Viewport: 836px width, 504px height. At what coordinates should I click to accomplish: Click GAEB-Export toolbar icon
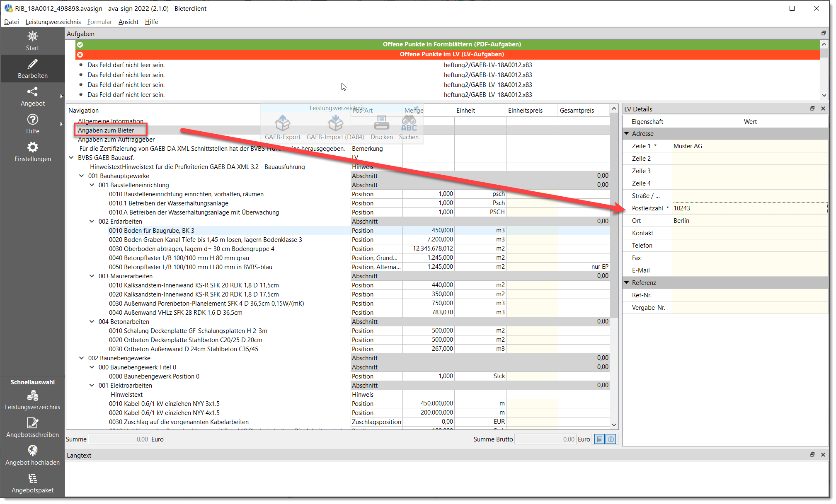tap(283, 123)
